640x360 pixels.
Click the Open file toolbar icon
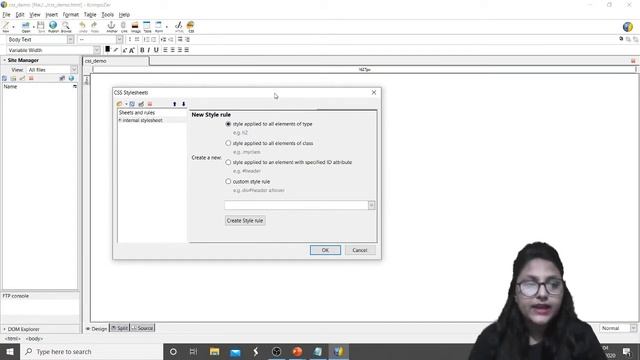point(26,26)
